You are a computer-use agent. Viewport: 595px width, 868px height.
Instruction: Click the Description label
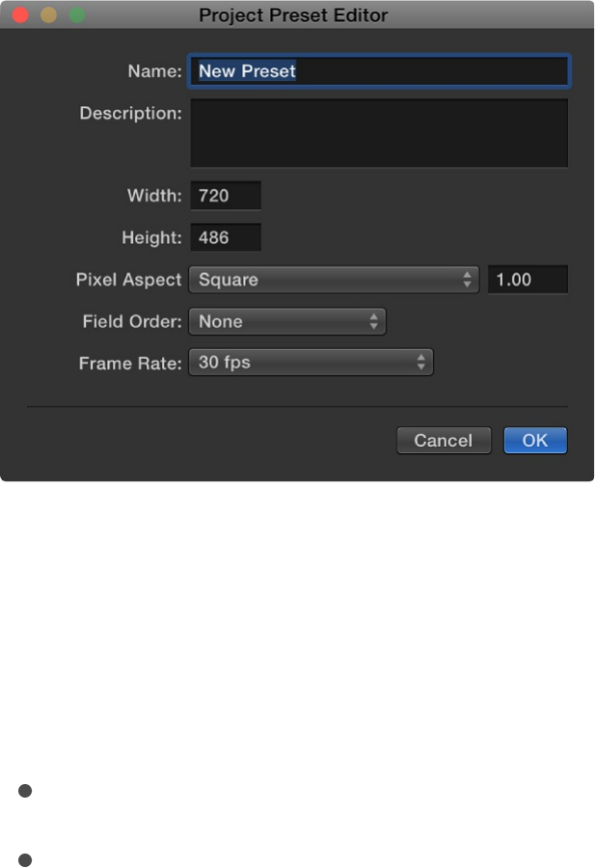(x=130, y=113)
